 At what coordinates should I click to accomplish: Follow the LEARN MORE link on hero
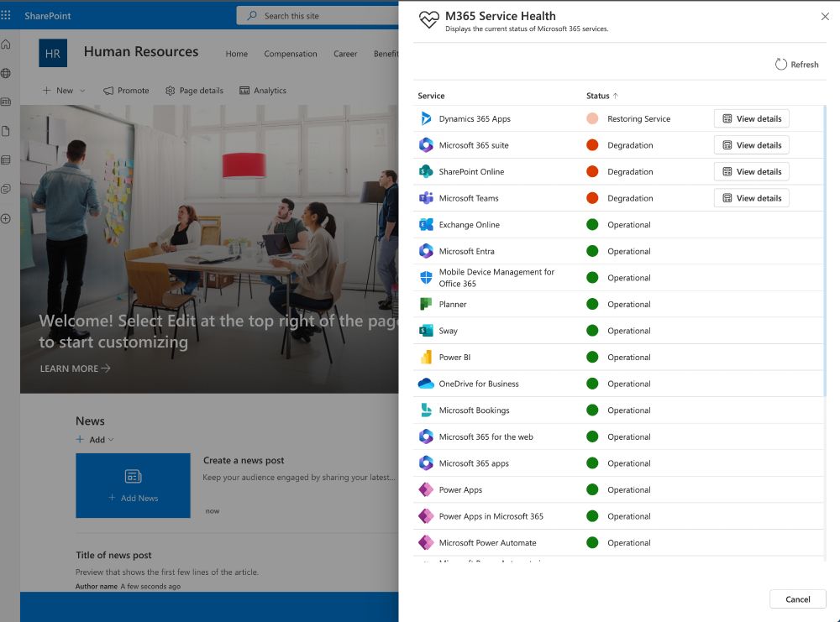point(75,368)
